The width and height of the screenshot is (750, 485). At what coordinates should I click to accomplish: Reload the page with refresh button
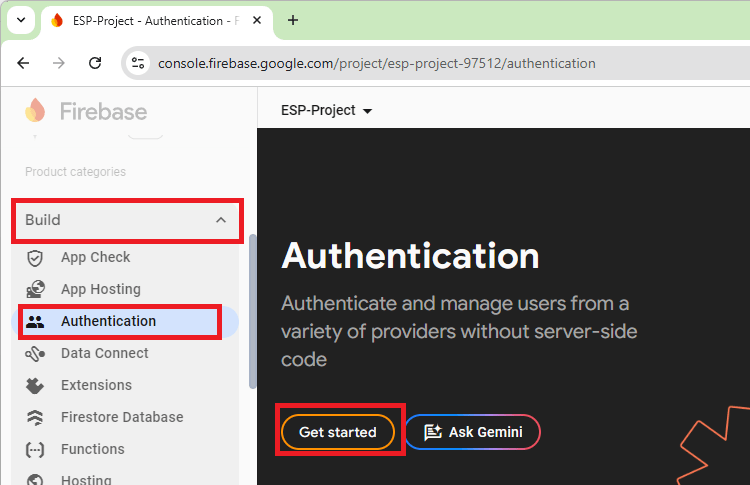(95, 63)
